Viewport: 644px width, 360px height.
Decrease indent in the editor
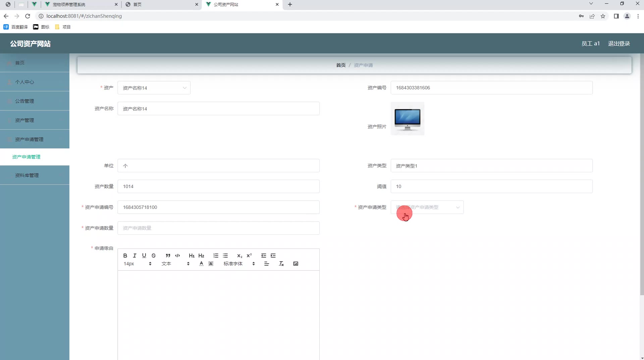point(264,256)
